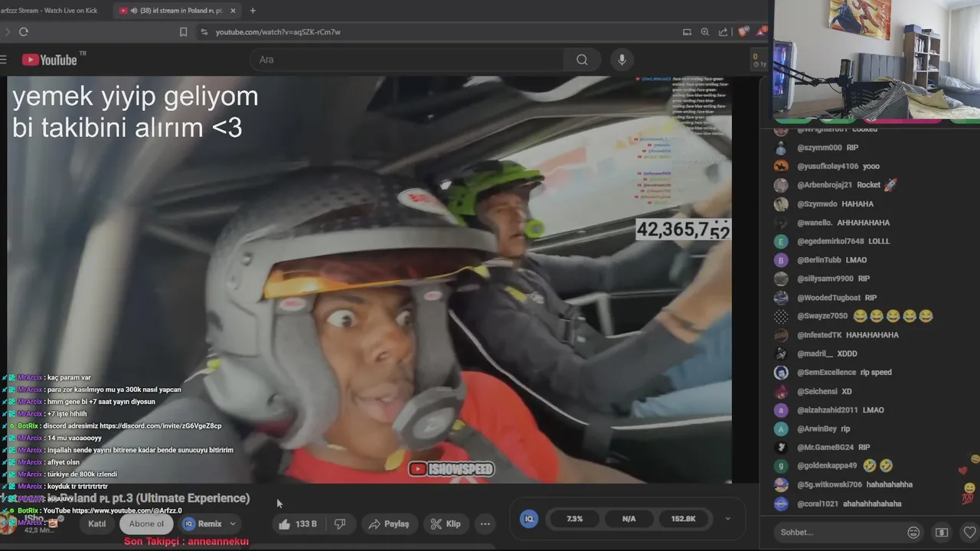
Task: Open @Arbenbrojaj21 Rocket message
Action: coord(846,185)
